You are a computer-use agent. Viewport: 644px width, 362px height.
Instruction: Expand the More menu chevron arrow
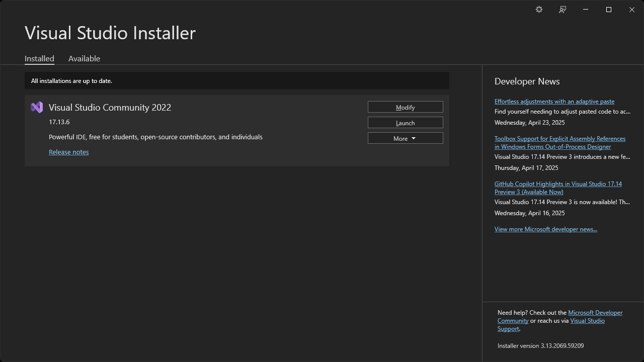414,138
